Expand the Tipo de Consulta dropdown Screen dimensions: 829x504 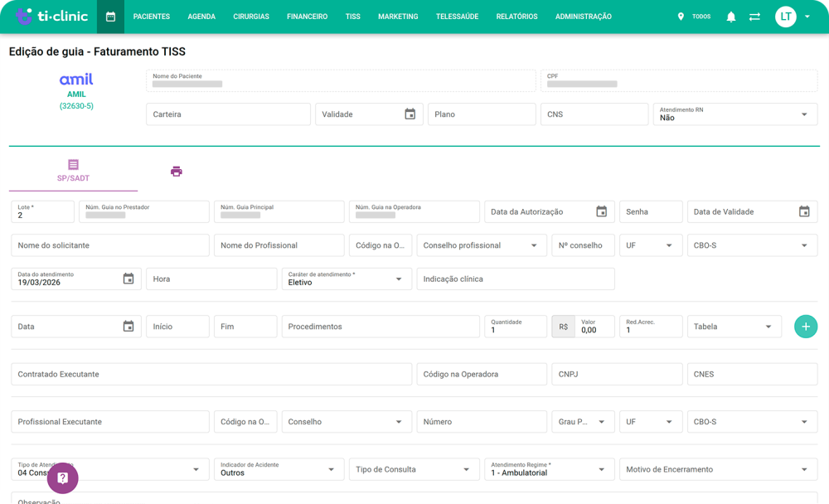click(x=414, y=469)
